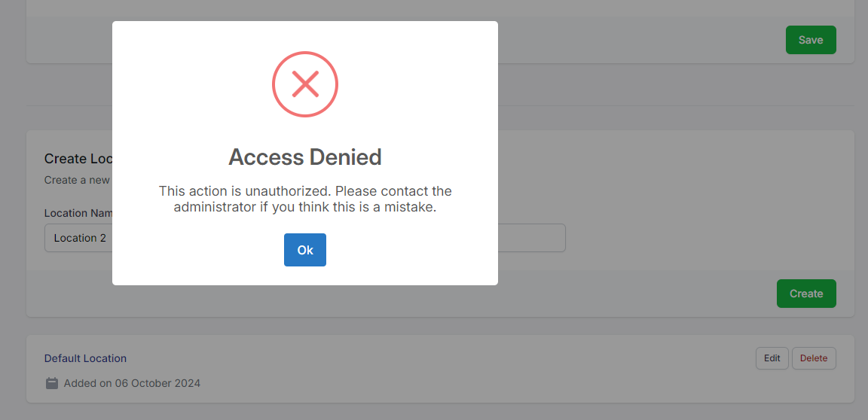Click the "Location Nam" field label
Image resolution: width=868 pixels, height=420 pixels.
pos(78,213)
